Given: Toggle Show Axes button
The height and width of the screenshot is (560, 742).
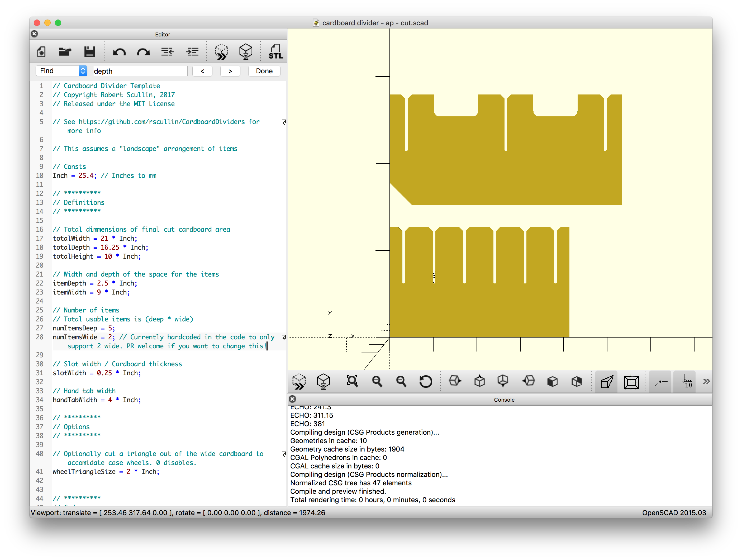Looking at the screenshot, I should 660,382.
